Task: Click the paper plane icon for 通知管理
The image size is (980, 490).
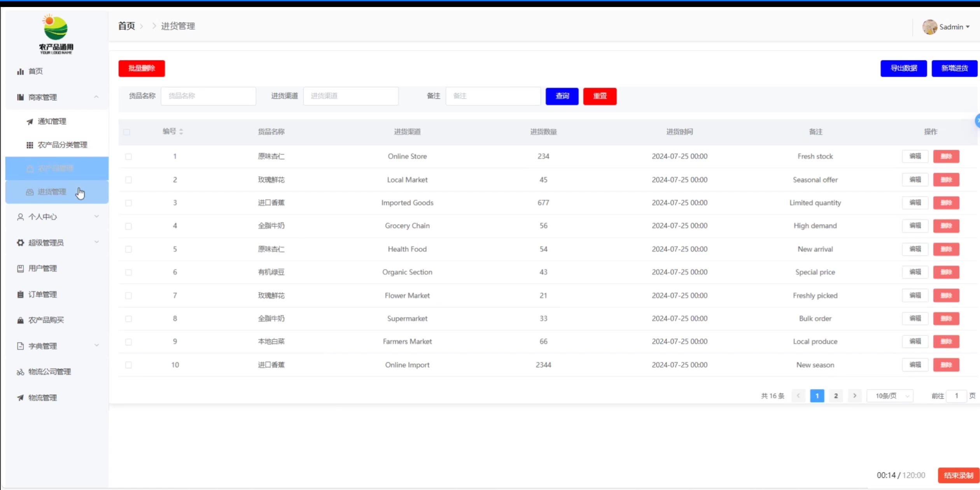Action: click(30, 122)
